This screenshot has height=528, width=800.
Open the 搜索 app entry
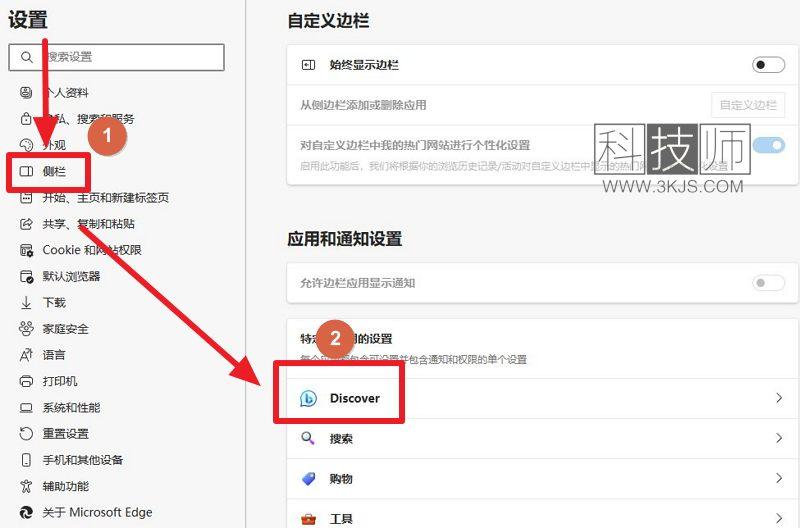coord(542,438)
